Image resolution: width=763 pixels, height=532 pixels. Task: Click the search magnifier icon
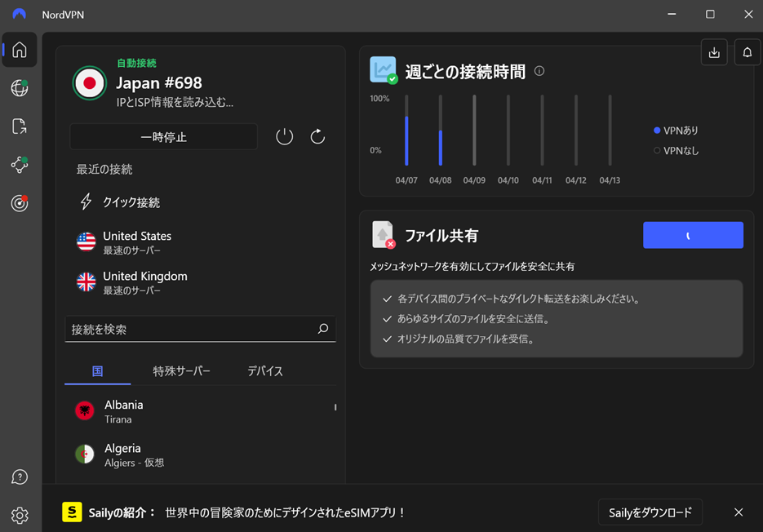tap(323, 329)
